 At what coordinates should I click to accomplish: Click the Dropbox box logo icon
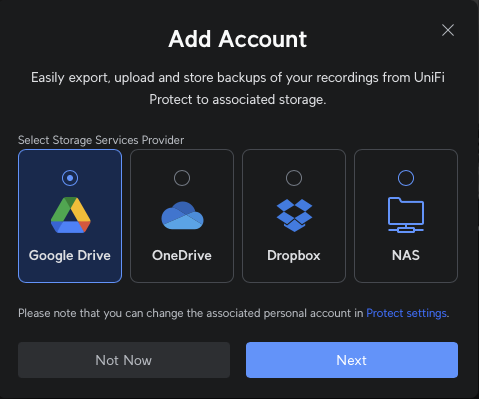tap(294, 215)
